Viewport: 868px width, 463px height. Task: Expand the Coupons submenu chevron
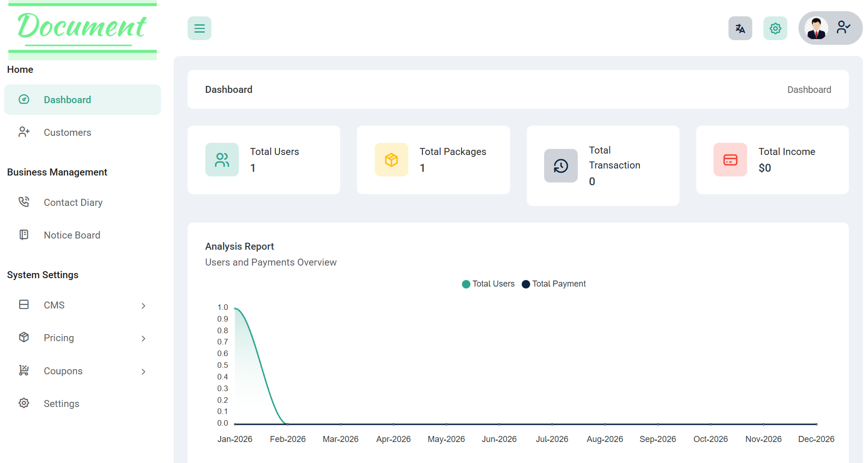click(x=143, y=372)
